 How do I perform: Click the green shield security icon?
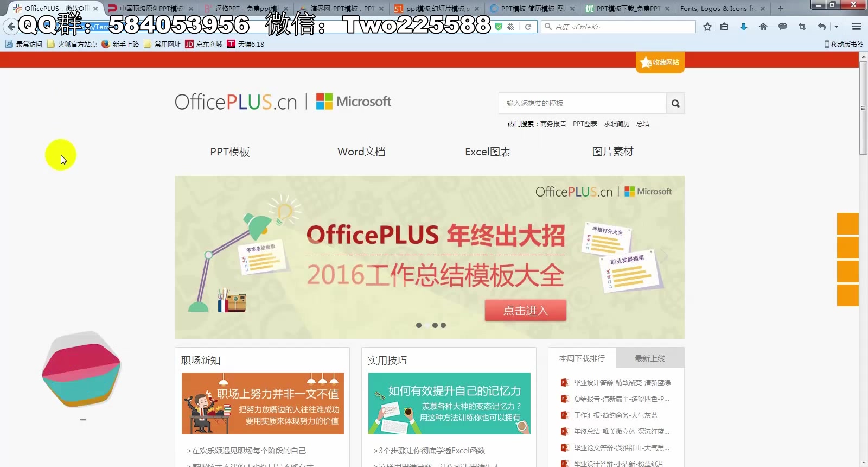coord(498,27)
